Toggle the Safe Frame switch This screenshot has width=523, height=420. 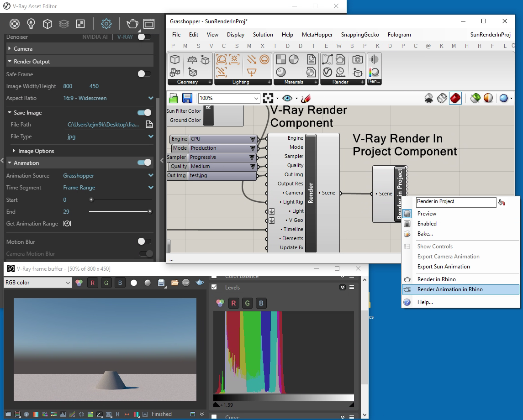pyautogui.click(x=144, y=74)
